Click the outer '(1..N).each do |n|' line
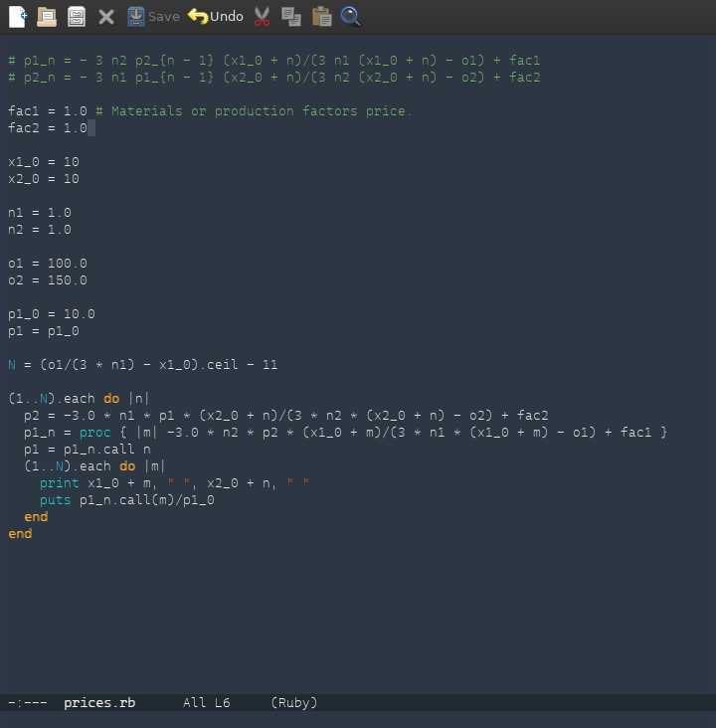716x728 pixels. [x=79, y=399]
